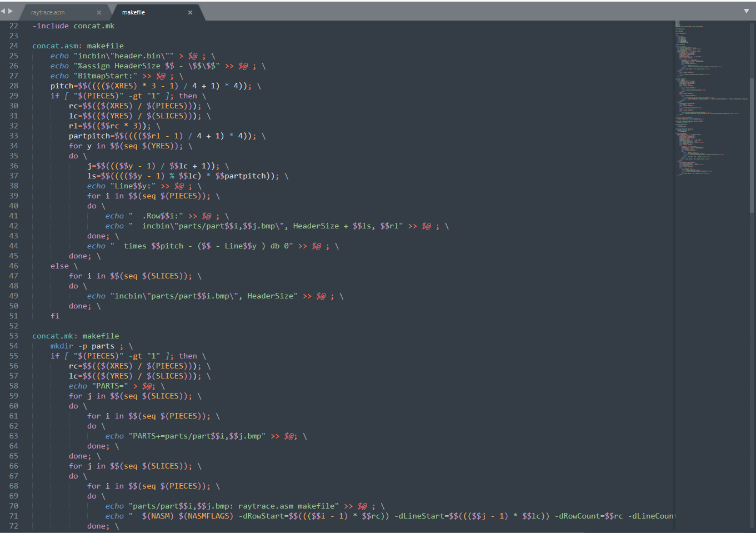Place cursor on the else keyword
The width and height of the screenshot is (756, 533).
click(59, 266)
